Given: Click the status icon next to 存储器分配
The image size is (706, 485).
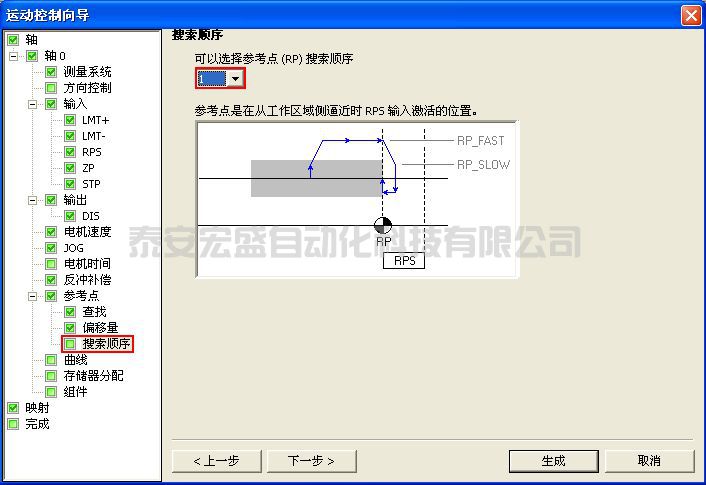Looking at the screenshot, I should [51, 376].
